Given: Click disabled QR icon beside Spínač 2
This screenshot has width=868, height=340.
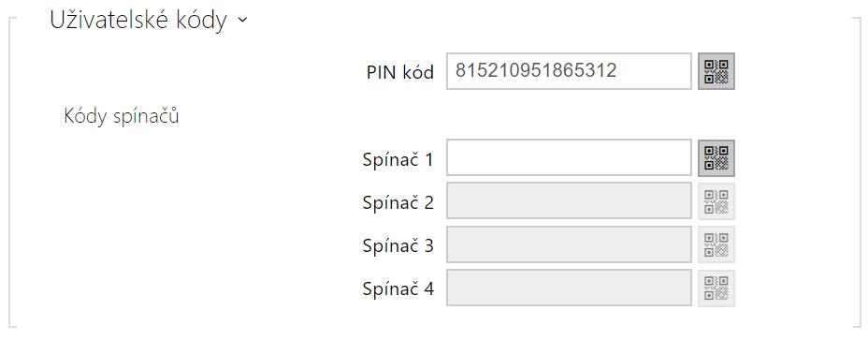Looking at the screenshot, I should click(x=716, y=201).
